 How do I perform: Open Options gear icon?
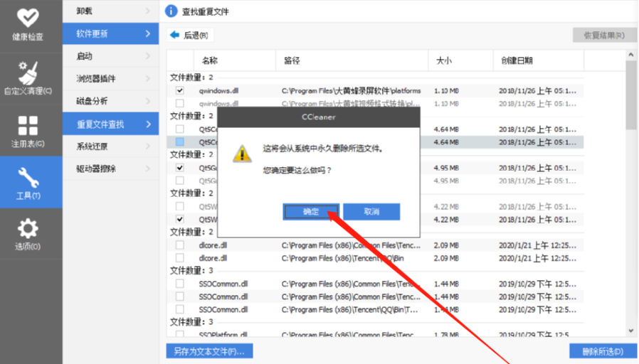click(29, 228)
